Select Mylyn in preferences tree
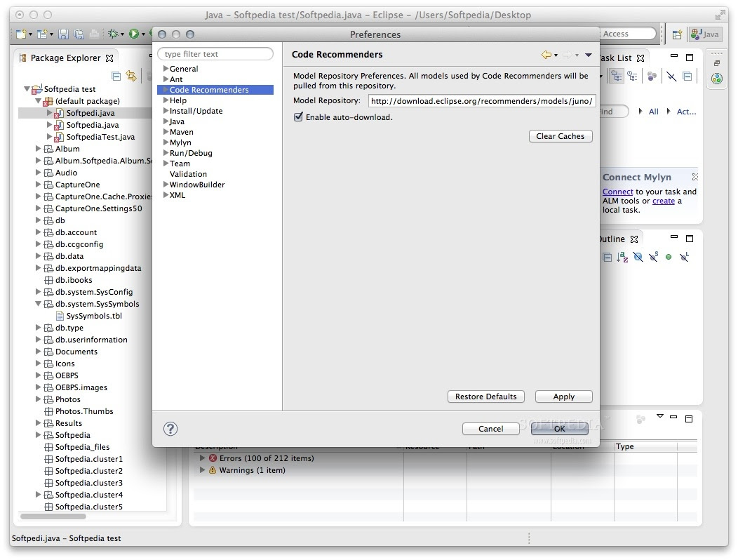This screenshot has height=560, width=738. [x=180, y=142]
